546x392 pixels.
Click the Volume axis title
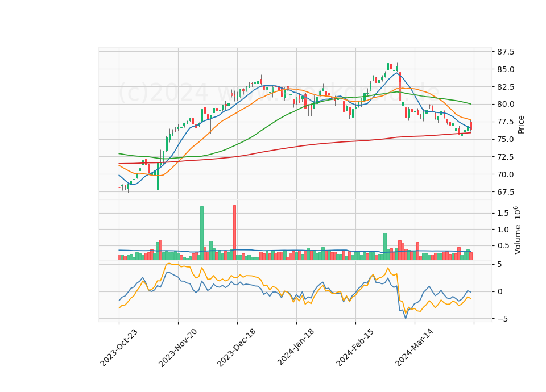click(518, 230)
